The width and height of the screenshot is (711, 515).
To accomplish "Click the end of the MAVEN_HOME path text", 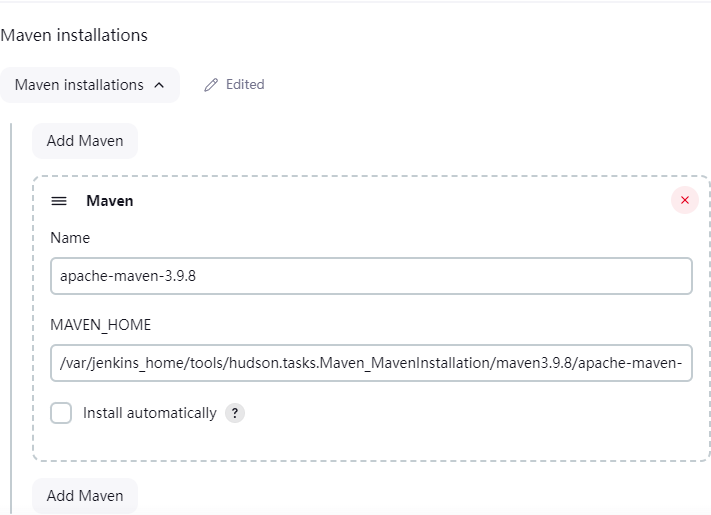I will point(680,364).
